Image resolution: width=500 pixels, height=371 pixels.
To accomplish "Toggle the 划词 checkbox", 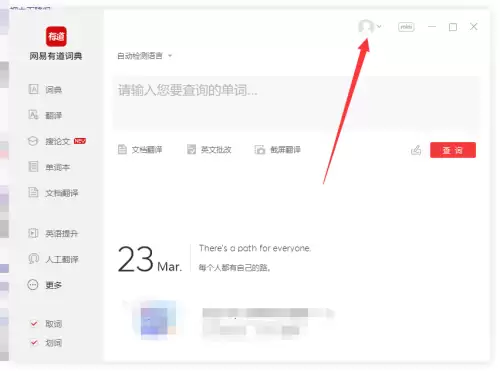I will (x=34, y=342).
